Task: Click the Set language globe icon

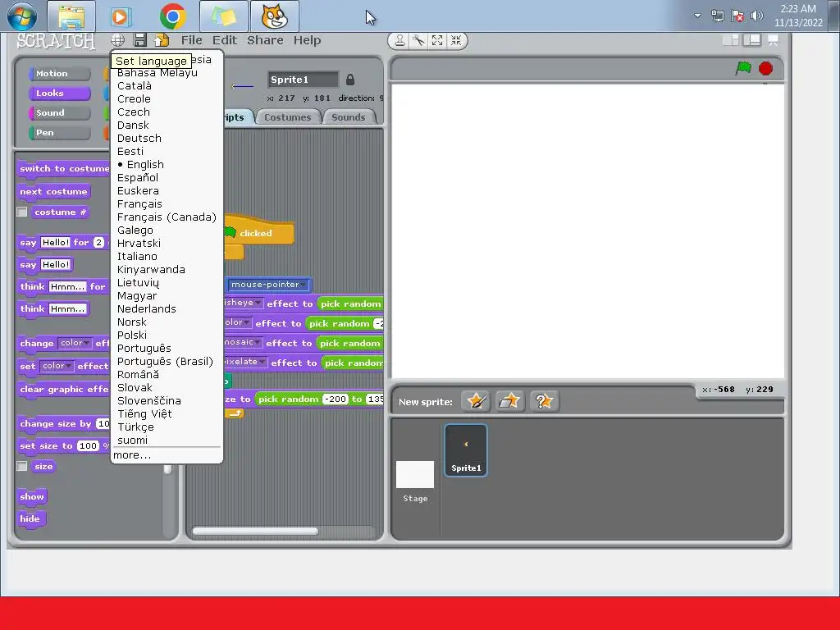Action: point(118,40)
